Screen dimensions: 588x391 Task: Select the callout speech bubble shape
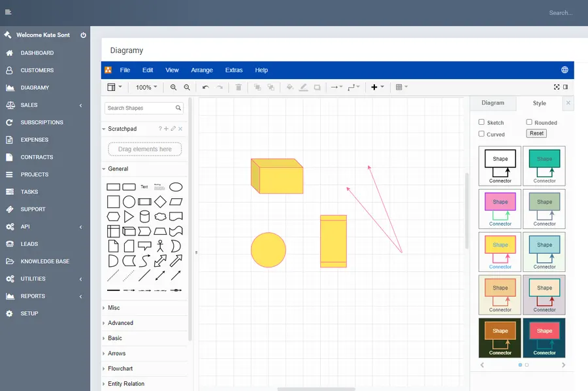144,246
